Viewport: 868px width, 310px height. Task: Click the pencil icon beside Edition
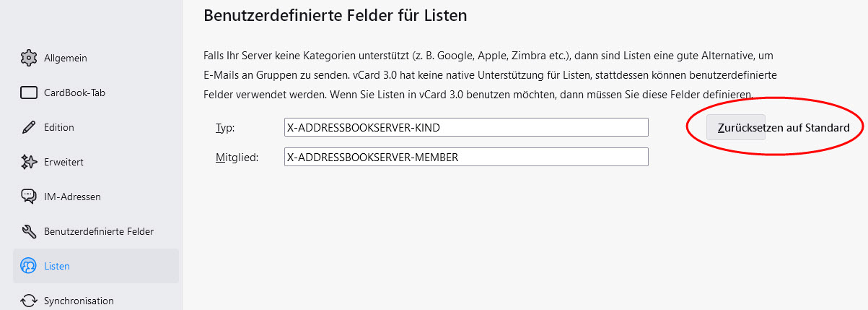click(x=29, y=127)
